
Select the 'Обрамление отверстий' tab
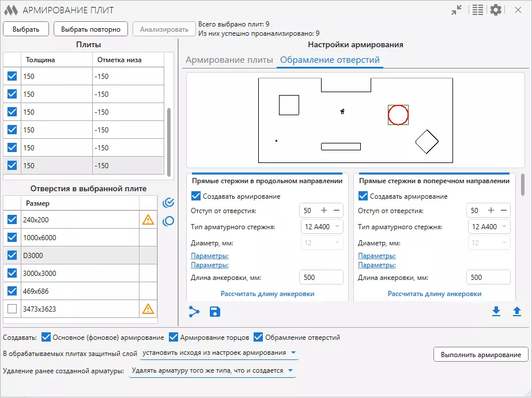pyautogui.click(x=331, y=59)
